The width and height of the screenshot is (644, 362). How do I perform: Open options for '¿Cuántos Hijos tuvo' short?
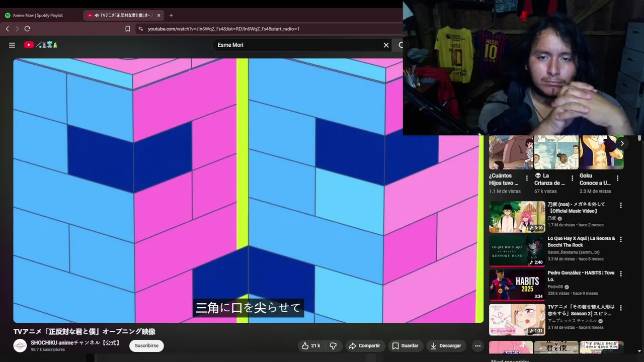pyautogui.click(x=527, y=178)
